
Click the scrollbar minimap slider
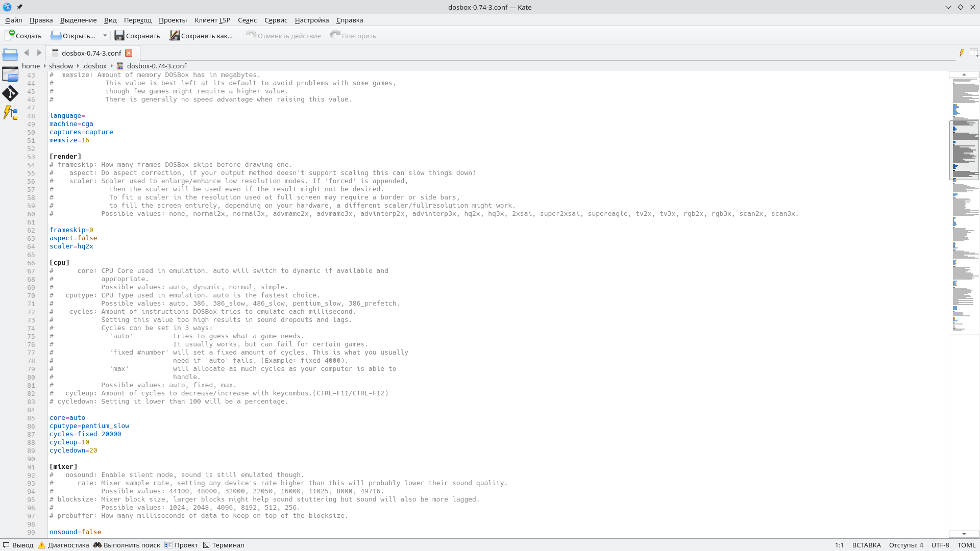964,150
